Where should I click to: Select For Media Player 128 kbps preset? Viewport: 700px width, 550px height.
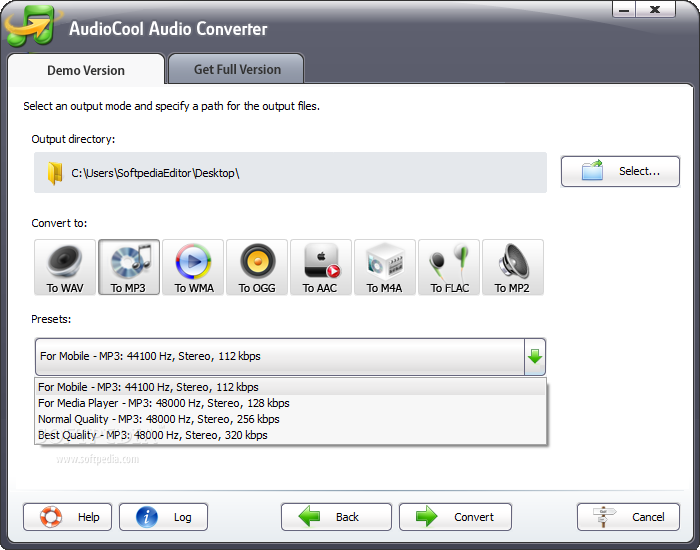(290, 403)
